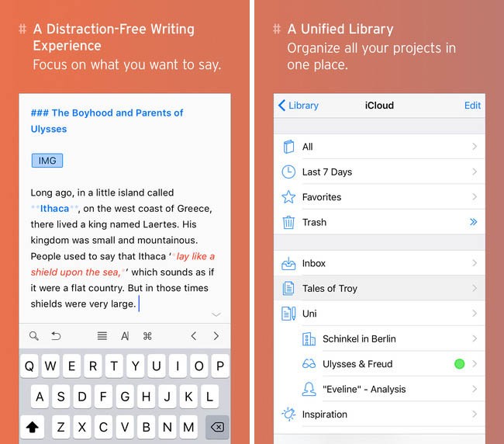Tap the red italic phrase lay like a
This screenshot has width=504, height=444.
195,256
